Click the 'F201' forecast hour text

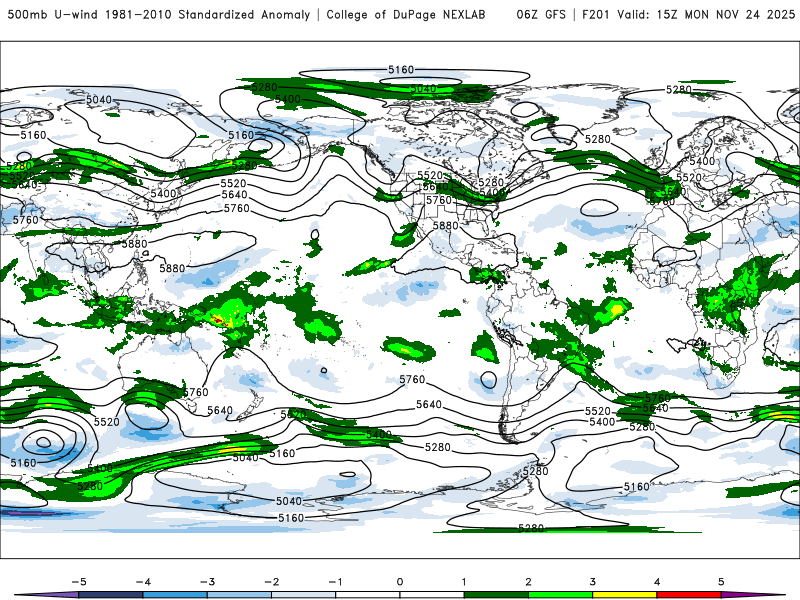coord(596,14)
